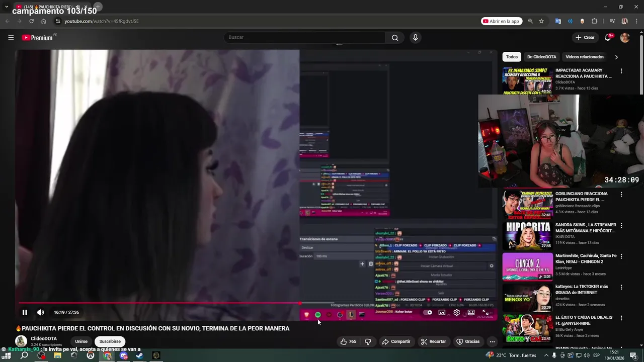
Task: Open Google Translate extension icon
Action: (558, 21)
